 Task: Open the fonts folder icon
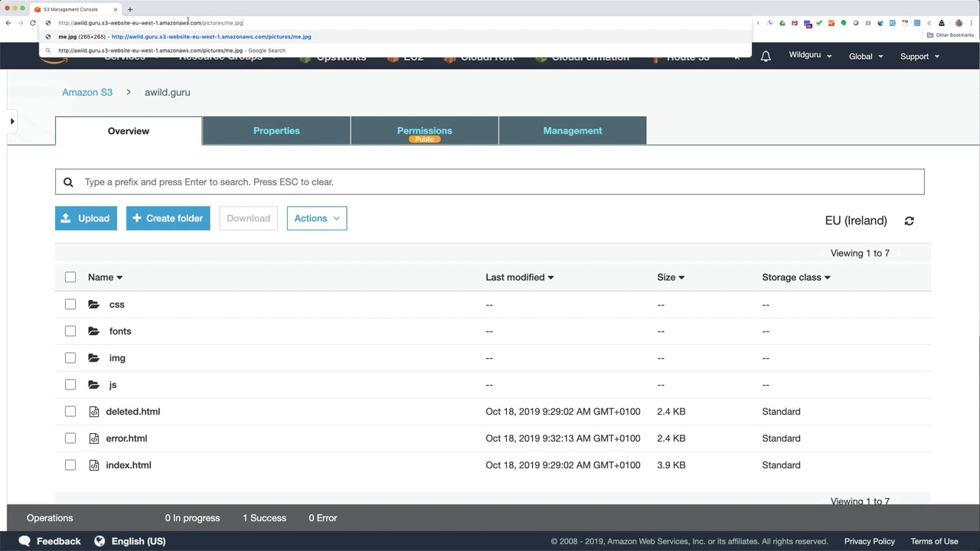click(x=93, y=331)
